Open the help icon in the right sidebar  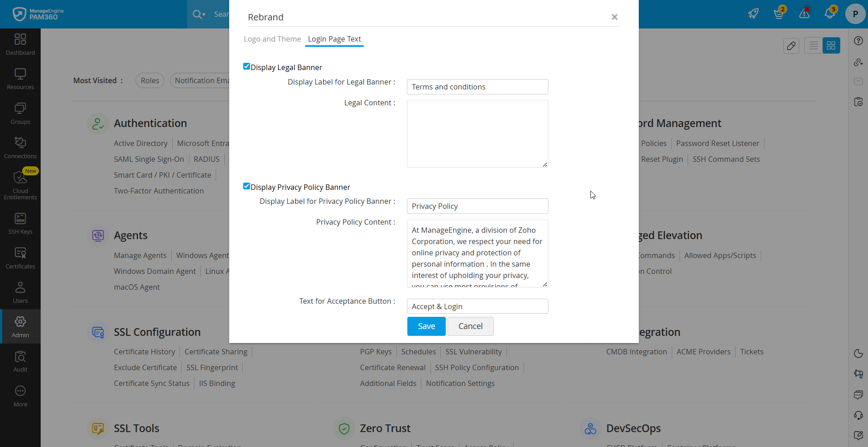click(859, 41)
